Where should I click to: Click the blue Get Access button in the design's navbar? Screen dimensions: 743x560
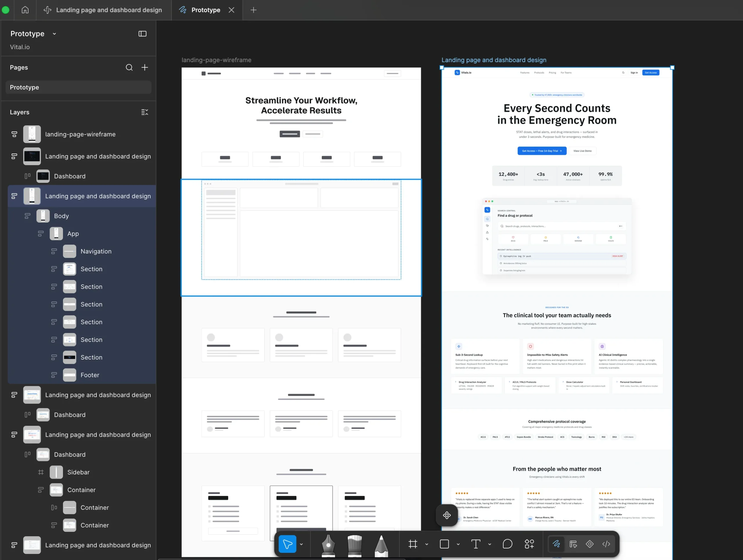coord(651,73)
